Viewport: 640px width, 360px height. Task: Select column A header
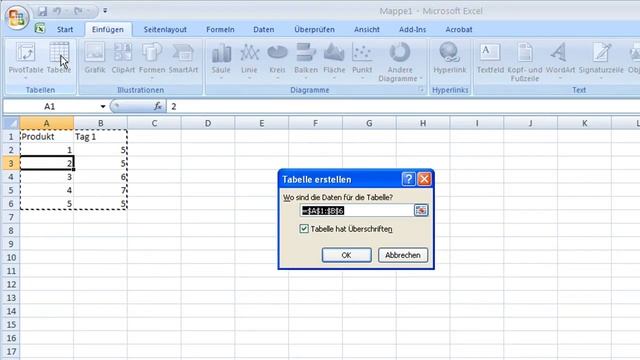pos(47,123)
